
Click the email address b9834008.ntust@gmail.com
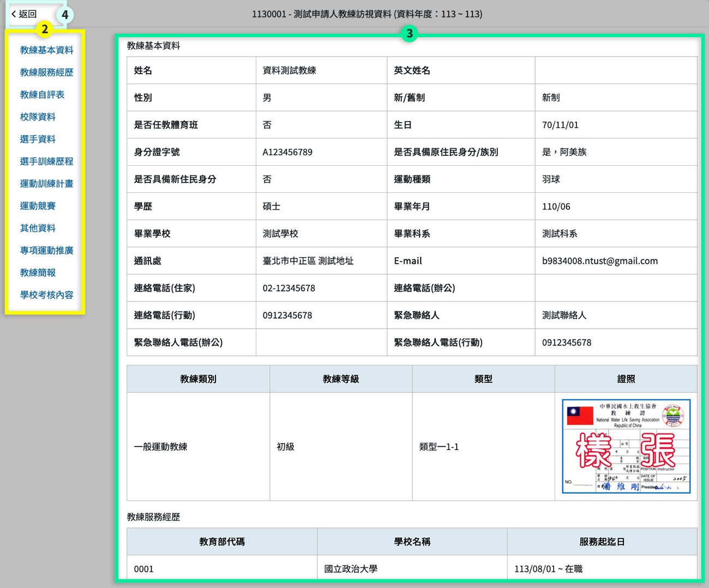point(599,261)
